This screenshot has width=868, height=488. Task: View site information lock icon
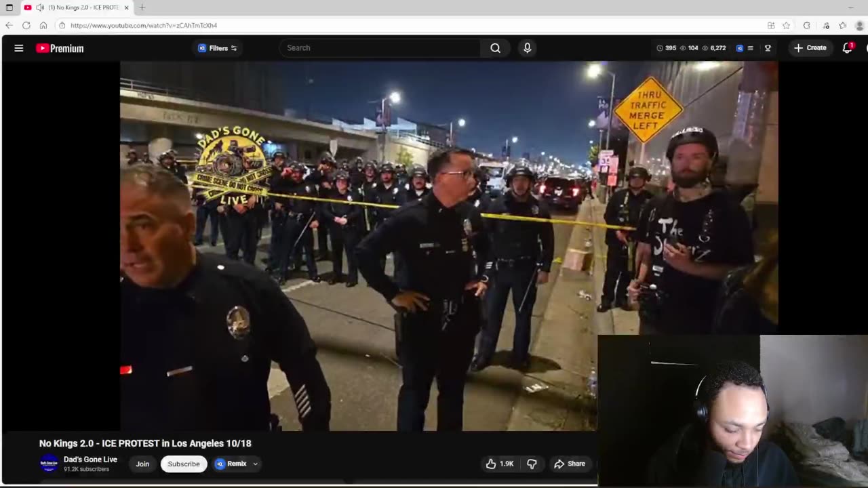pyautogui.click(x=62, y=25)
